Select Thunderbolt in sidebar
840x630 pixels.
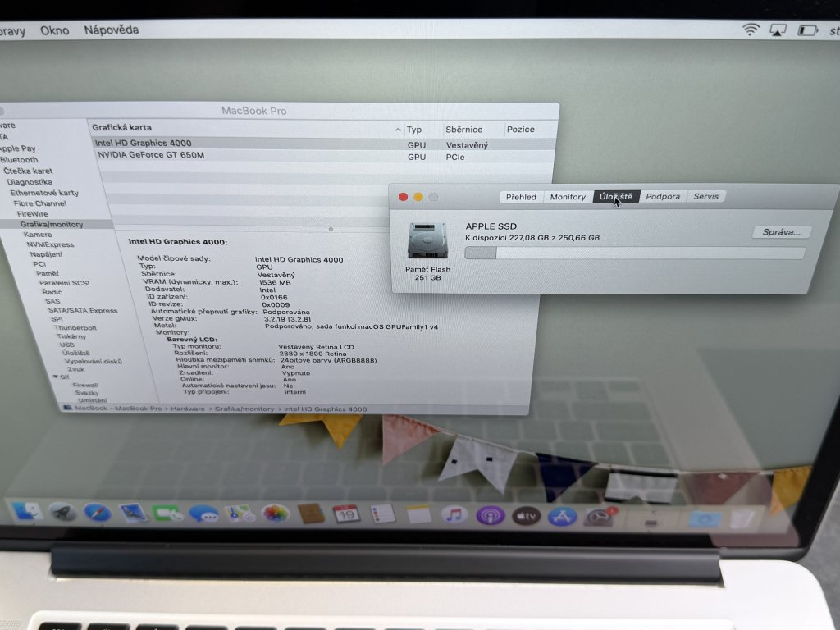point(75,328)
